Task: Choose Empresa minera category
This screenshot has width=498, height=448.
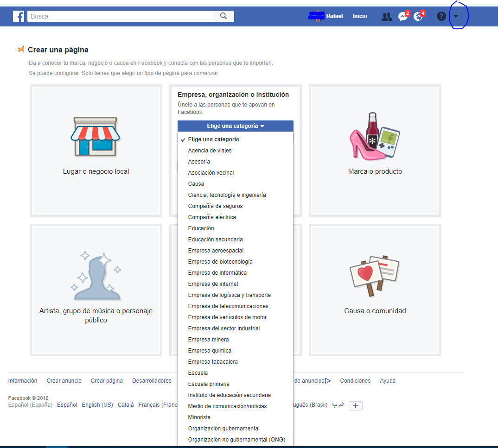Action: (x=236, y=339)
